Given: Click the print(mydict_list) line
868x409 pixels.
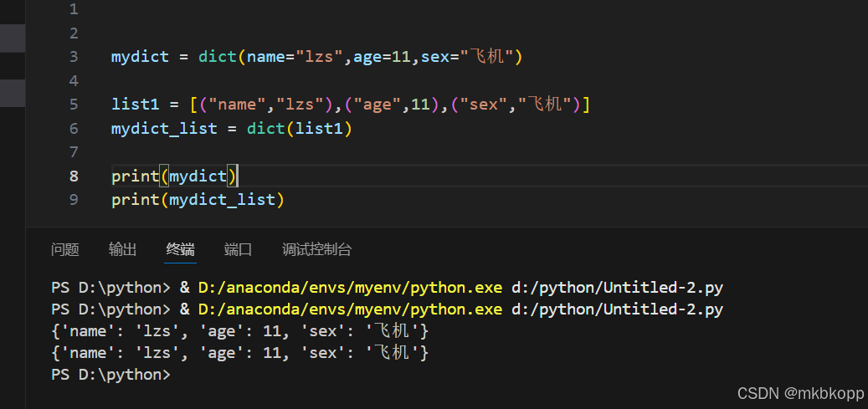Looking at the screenshot, I should point(198,199).
